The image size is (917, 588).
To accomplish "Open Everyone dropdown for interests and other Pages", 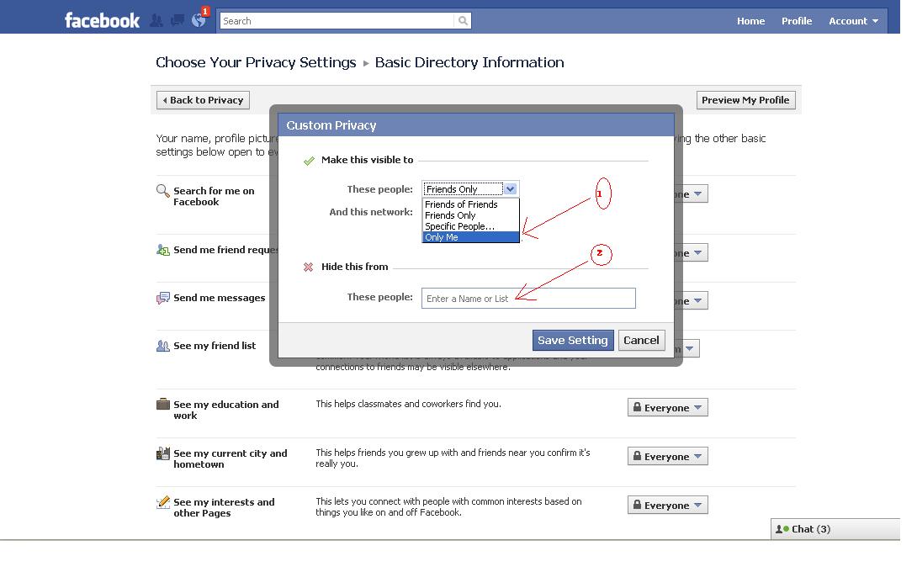I will coord(668,505).
